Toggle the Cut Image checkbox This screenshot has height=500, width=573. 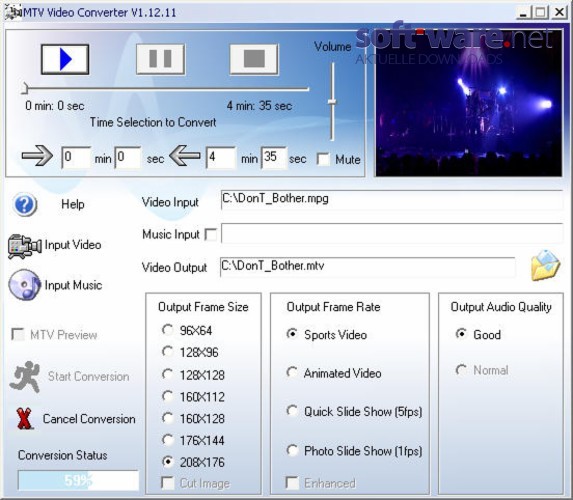(x=167, y=483)
